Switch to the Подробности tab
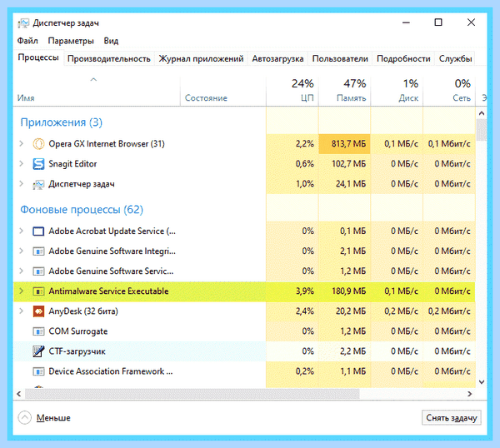 click(x=403, y=58)
